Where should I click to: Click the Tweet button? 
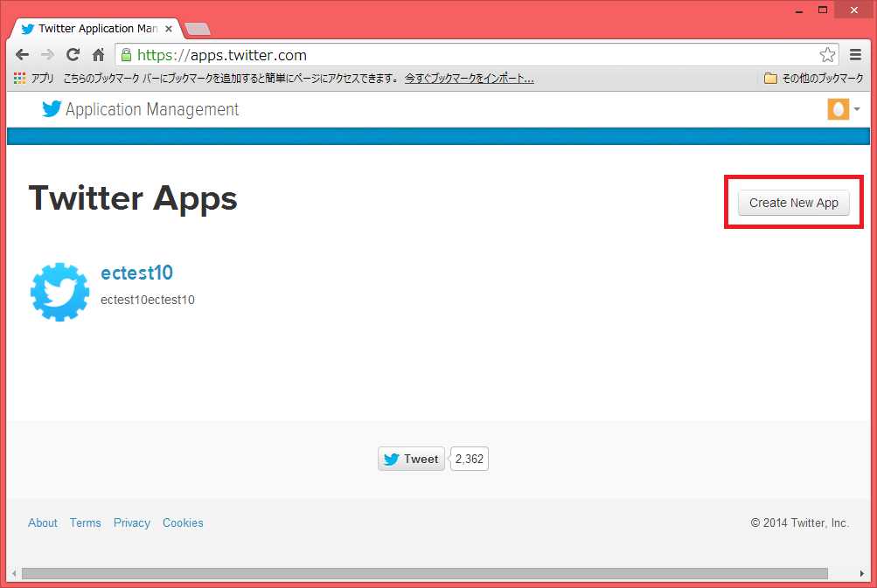[x=411, y=459]
